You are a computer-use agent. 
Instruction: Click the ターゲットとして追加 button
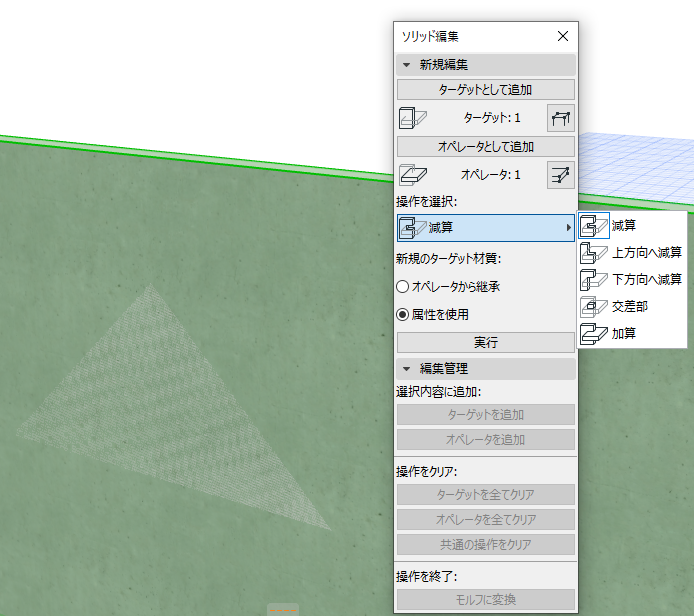coord(486,90)
